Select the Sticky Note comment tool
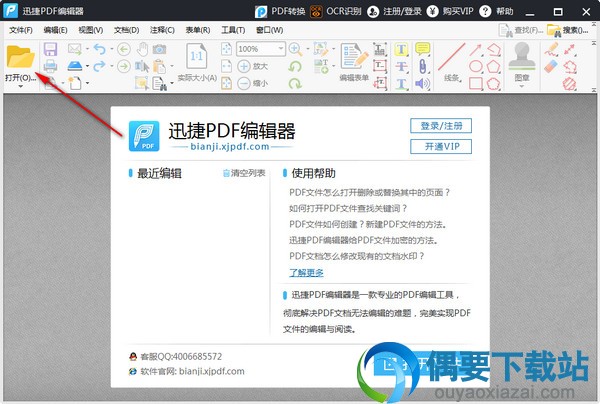This screenshot has height=404, width=600. click(x=422, y=49)
